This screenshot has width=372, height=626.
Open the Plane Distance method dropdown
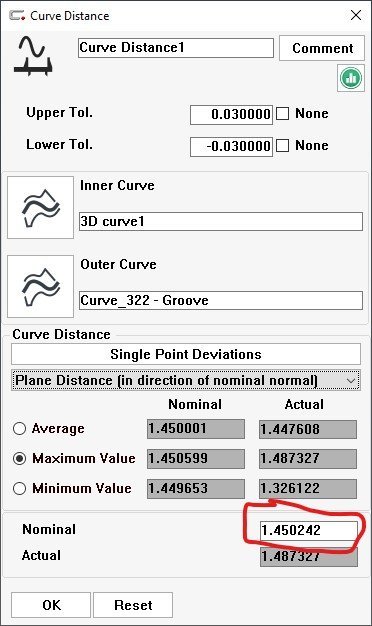(186, 380)
